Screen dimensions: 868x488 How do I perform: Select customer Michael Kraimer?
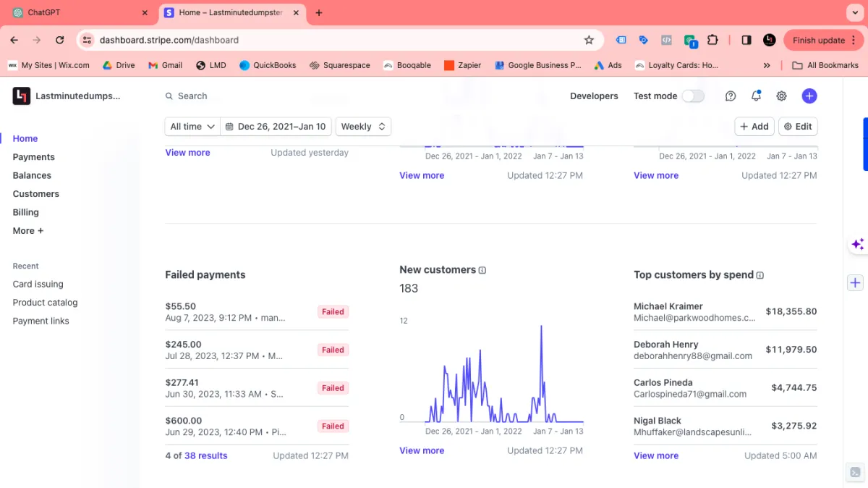(726, 312)
